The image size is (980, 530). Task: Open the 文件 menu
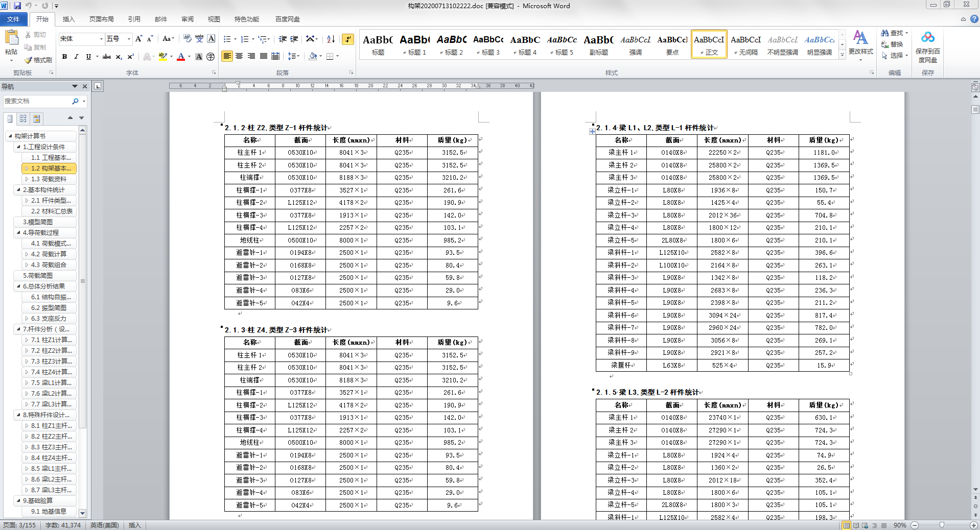point(13,19)
